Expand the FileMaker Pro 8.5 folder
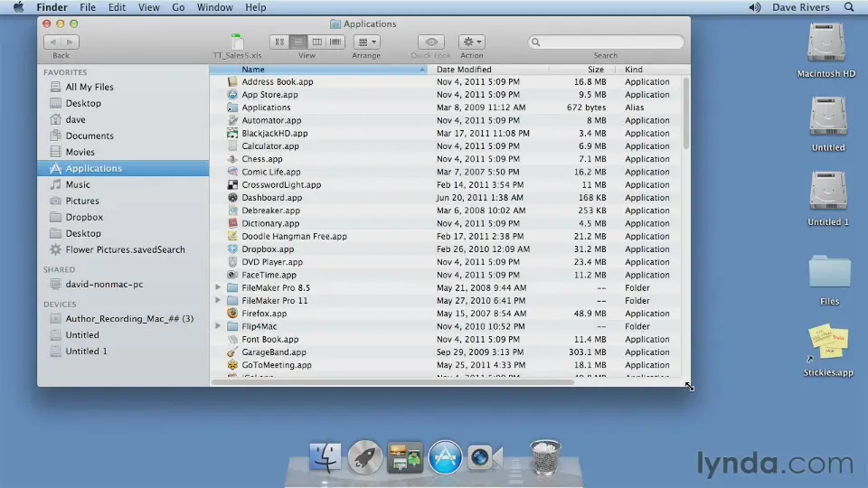 [x=218, y=287]
